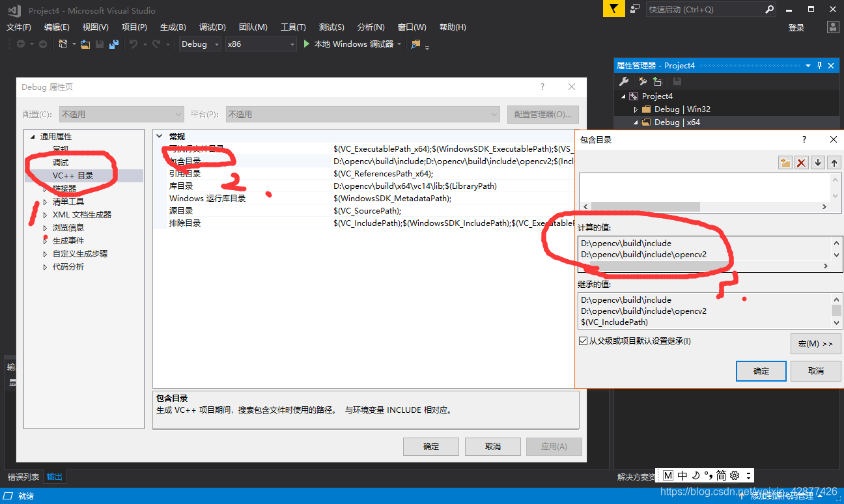Click 取消 in the Debug 属性页 dialog
Image resolution: width=844 pixels, height=504 pixels.
point(493,447)
